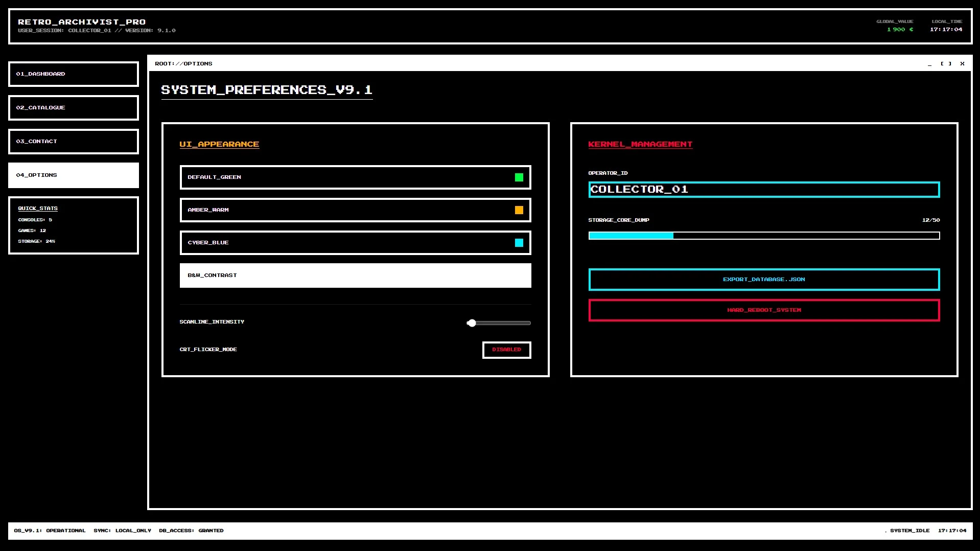Image resolution: width=980 pixels, height=551 pixels.
Task: Switch to the 01_DASHBOARD tab
Action: (x=73, y=74)
